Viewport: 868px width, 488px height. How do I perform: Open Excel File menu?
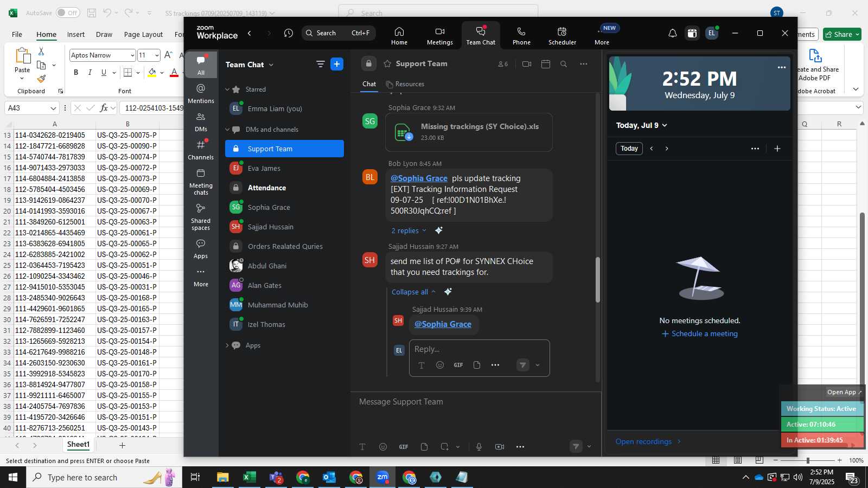click(x=17, y=34)
